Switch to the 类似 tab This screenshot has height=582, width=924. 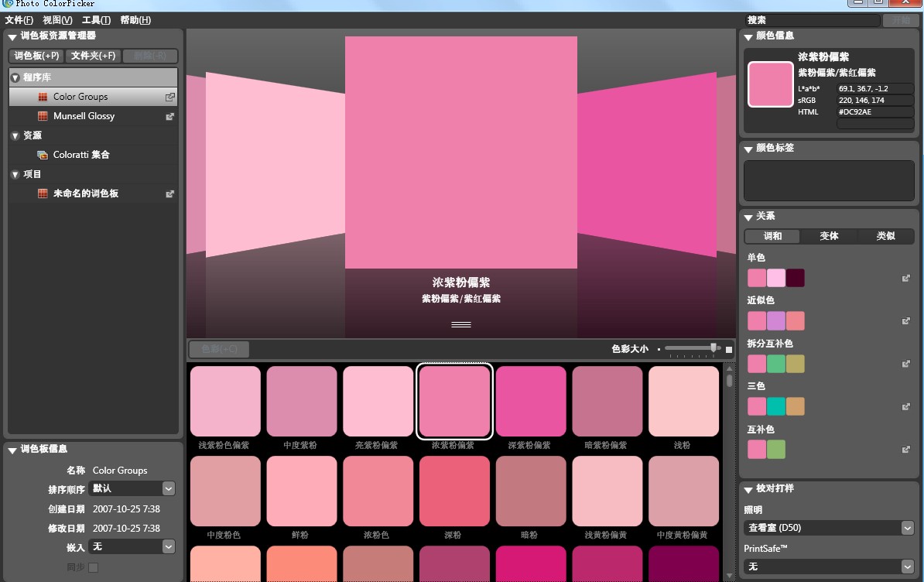(x=886, y=236)
